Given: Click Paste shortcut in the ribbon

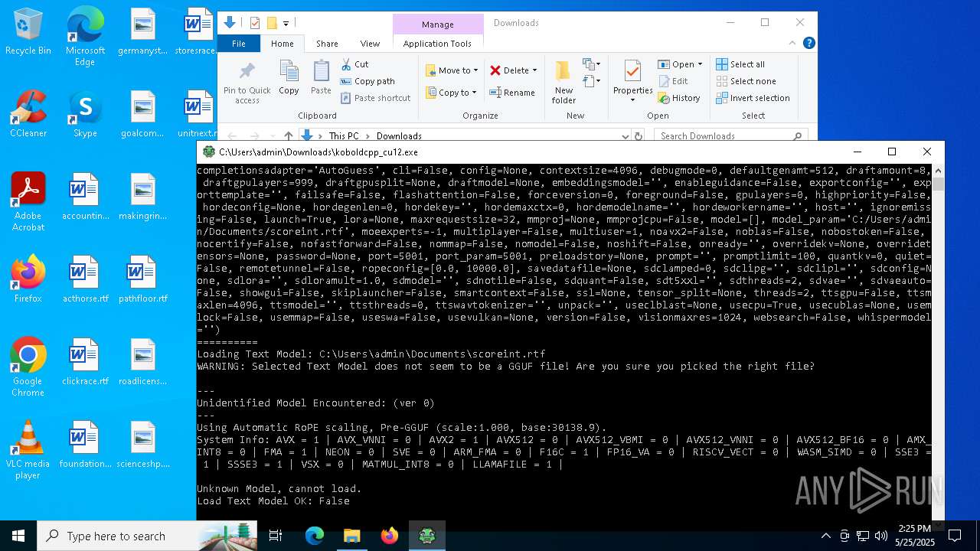Looking at the screenshot, I should click(x=376, y=98).
